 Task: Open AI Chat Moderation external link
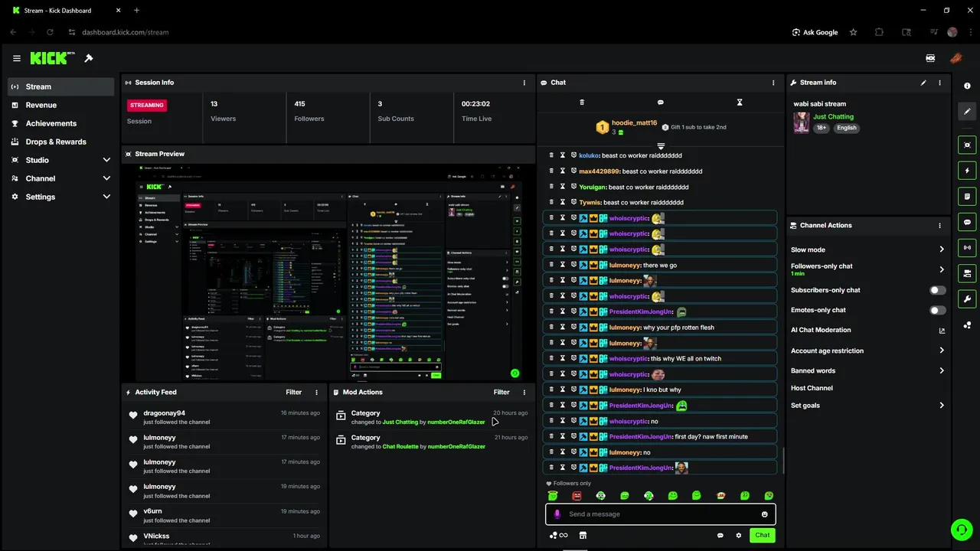942,331
